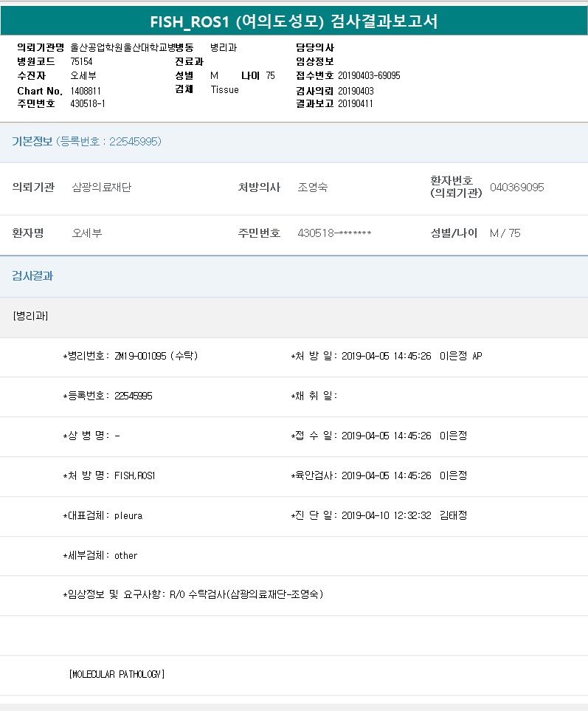
Task: Click the 병원코드 75154 value
Action: coord(81,62)
